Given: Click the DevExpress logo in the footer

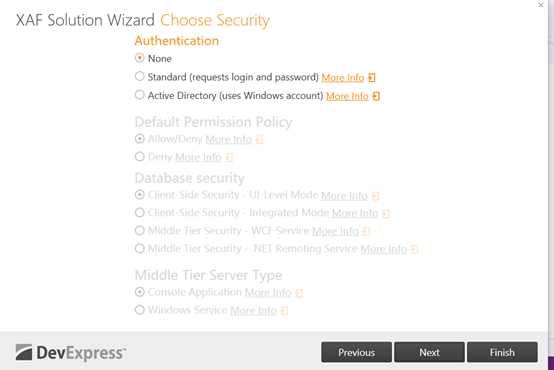Looking at the screenshot, I should coord(71,353).
